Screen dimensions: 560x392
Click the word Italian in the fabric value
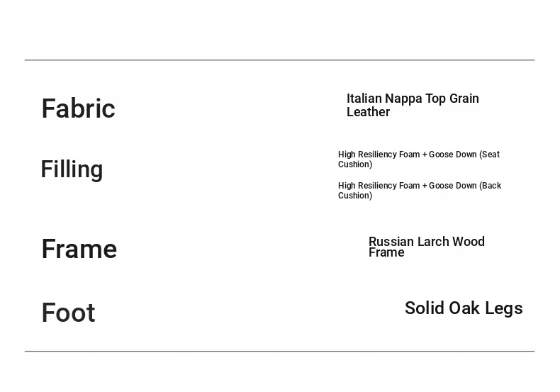tap(364, 99)
